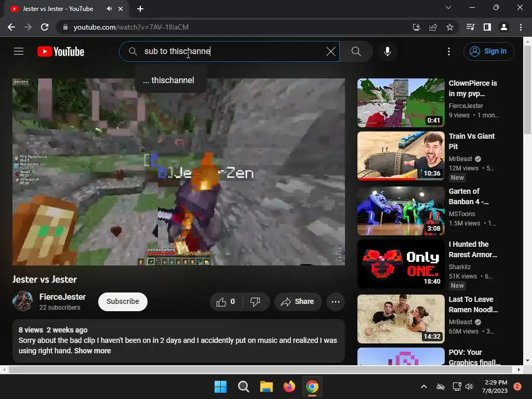Open Chrome three-dot menu
The image size is (532, 399).
521,27
